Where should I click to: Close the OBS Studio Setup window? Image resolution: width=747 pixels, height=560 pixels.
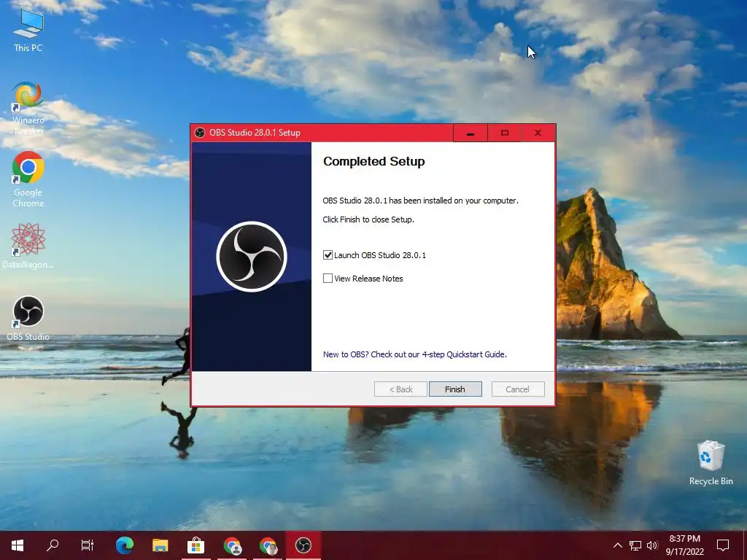coord(538,133)
